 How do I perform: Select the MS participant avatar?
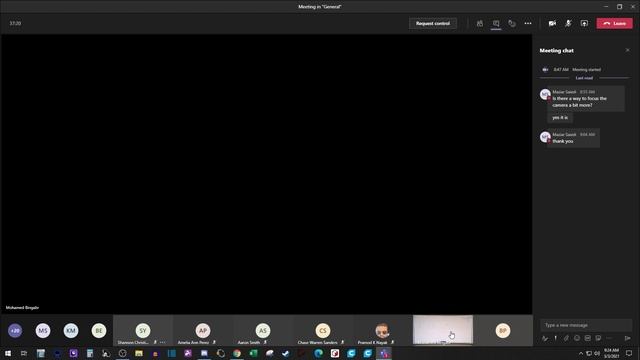(43, 331)
